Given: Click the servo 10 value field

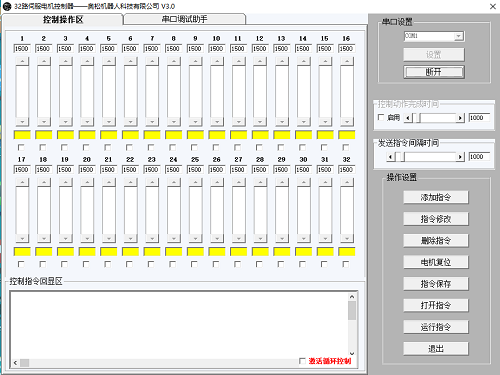Looking at the screenshot, I should click(216, 49).
